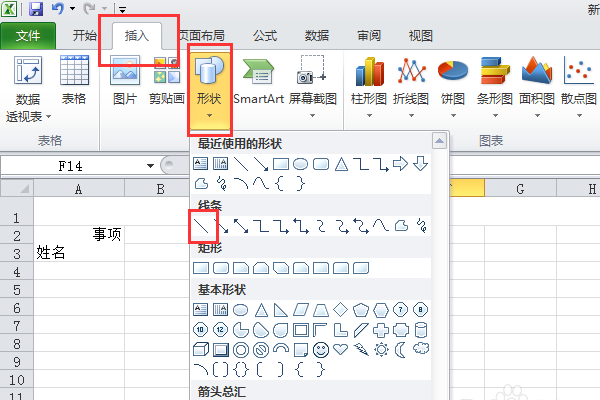Switch to the 审阅 ribbon tab

pyautogui.click(x=369, y=36)
